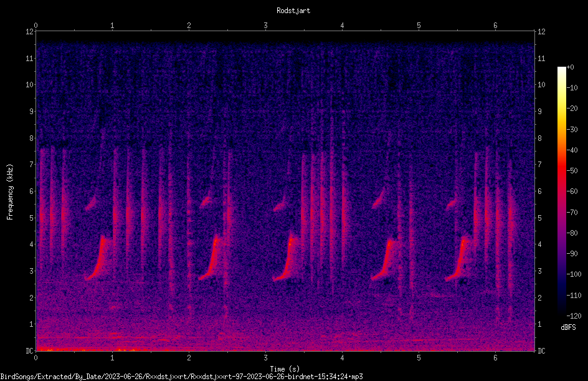Click the 5 tick on the bottom time axis
Screen dimensions: 588x381
[419, 358]
